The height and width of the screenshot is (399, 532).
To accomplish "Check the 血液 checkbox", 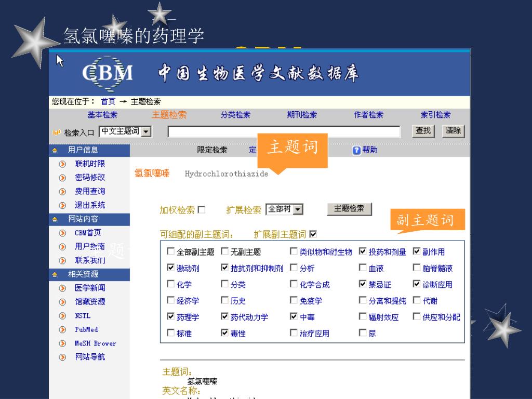I will coord(363,268).
